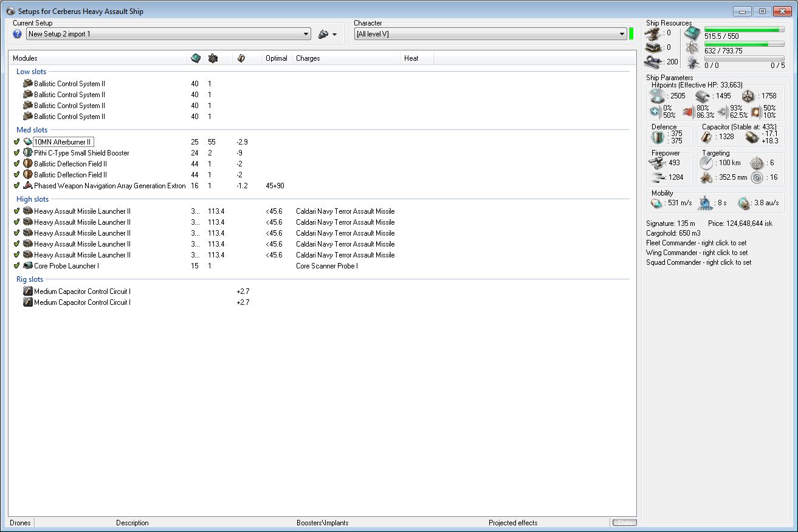Click the scan resolution icon showing 352.5 mm
798x532 pixels.
[706, 177]
